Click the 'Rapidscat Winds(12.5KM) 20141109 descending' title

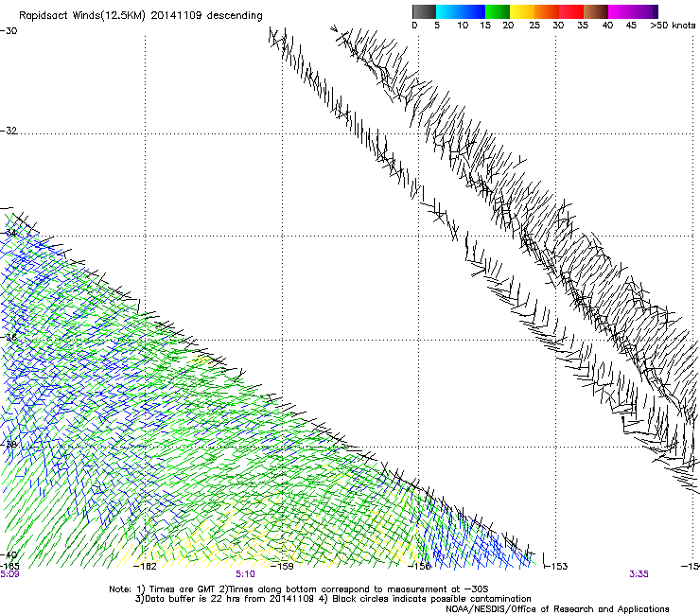(x=141, y=16)
